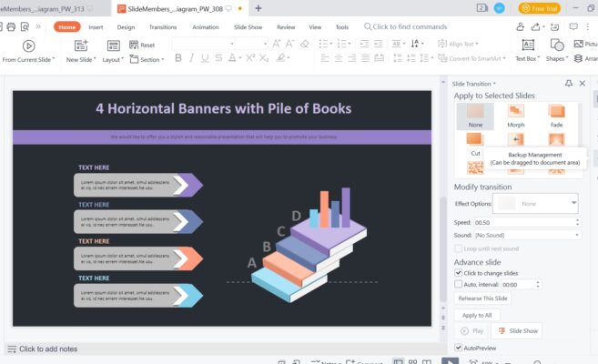Increase the font size
This screenshot has width=598, height=364.
(277, 44)
